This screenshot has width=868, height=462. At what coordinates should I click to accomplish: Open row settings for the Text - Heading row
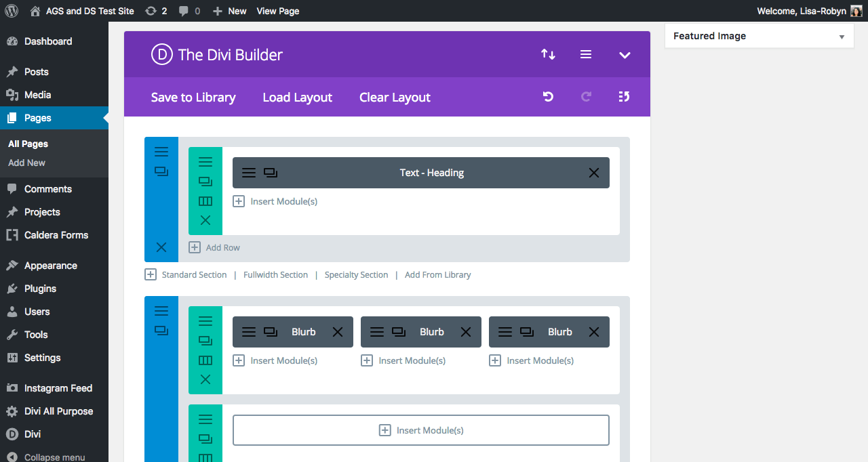(205, 162)
